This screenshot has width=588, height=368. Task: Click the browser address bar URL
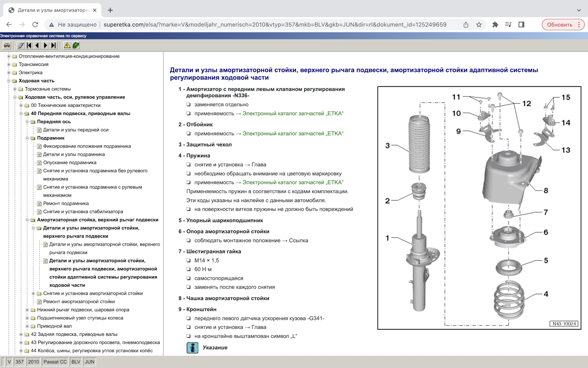275,25
